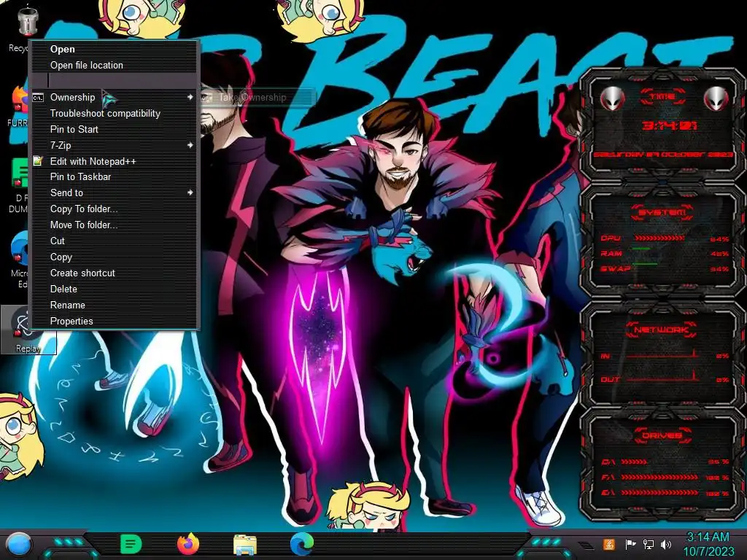Choose Pin to Taskbar

tap(115, 176)
